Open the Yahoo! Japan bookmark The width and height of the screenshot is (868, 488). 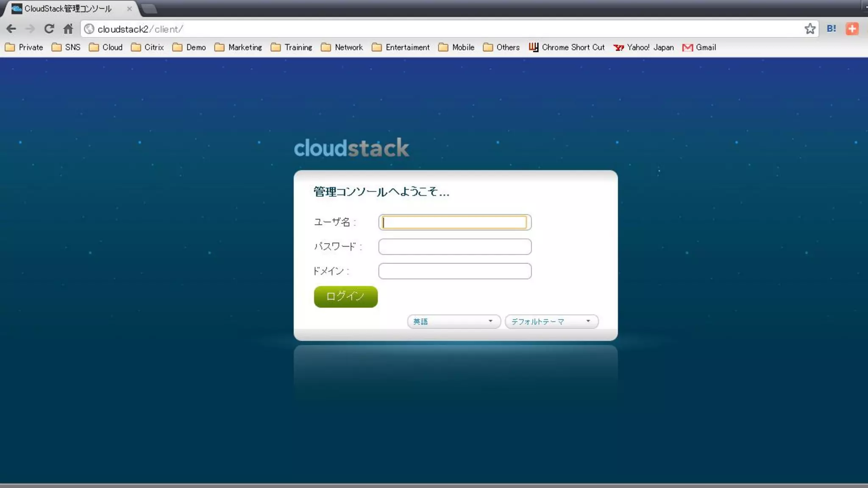tap(643, 47)
